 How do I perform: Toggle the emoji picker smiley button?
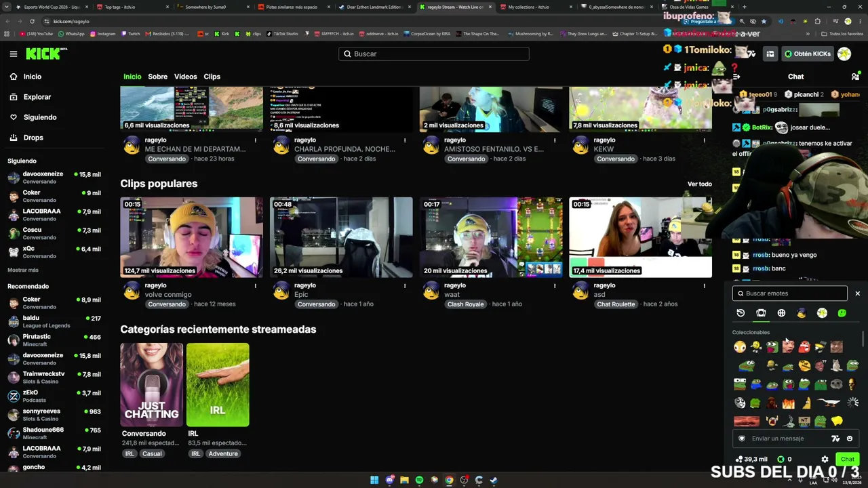tap(849, 439)
